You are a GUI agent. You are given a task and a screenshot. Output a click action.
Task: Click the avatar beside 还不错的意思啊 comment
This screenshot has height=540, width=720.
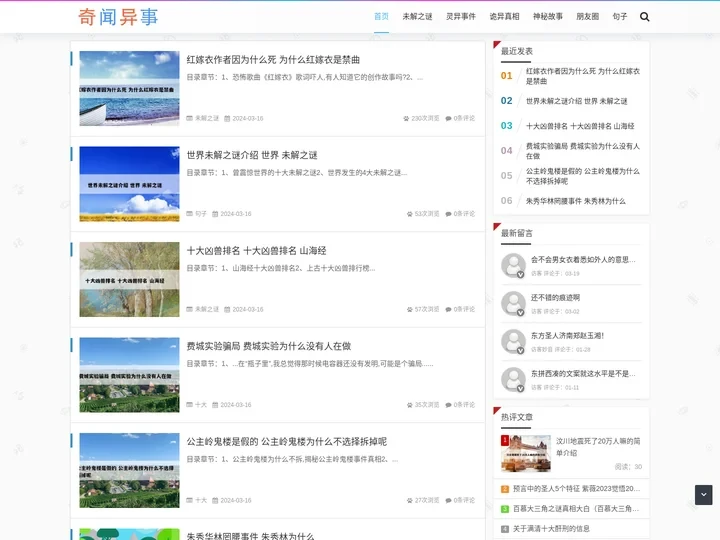513,303
